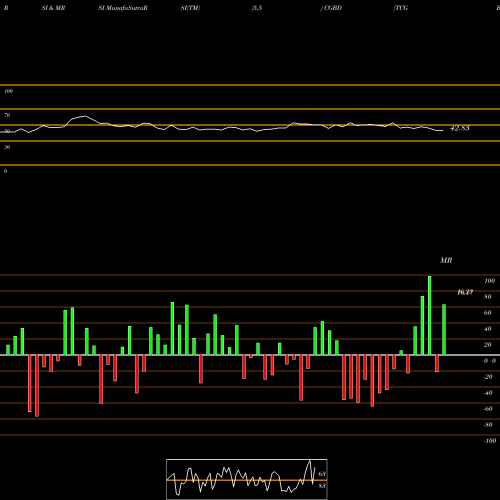The width and height of the screenshot is (500, 500).
Task: Click the peak of the white RSI line
Action: coord(85,116)
